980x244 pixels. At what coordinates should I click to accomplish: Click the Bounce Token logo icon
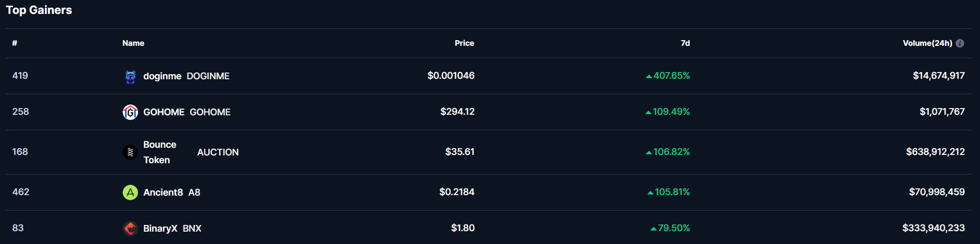coord(130,152)
